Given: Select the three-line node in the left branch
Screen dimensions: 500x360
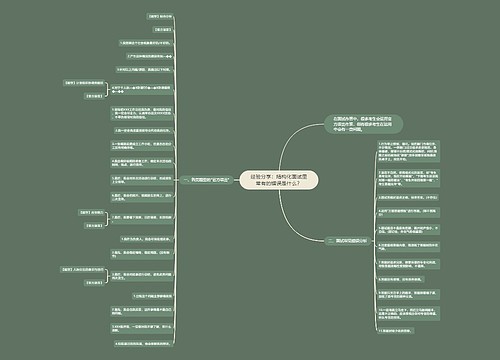Looking at the screenshot, I should coord(142,113).
